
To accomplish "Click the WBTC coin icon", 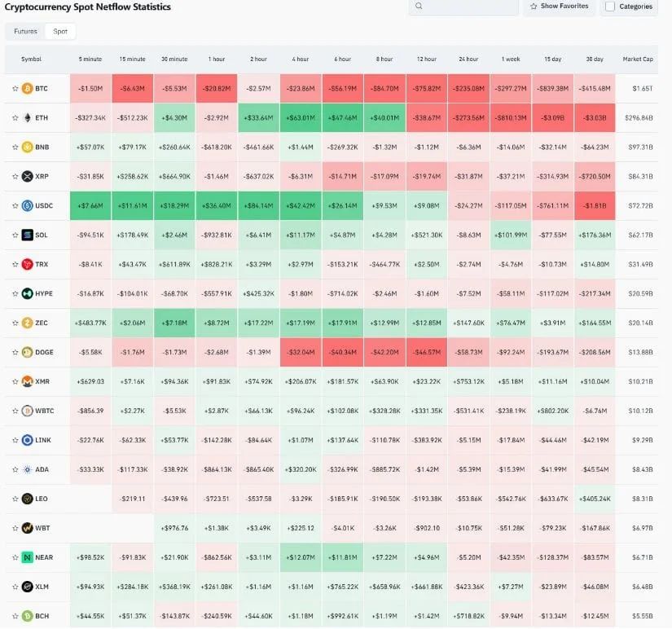I will coord(27,411).
